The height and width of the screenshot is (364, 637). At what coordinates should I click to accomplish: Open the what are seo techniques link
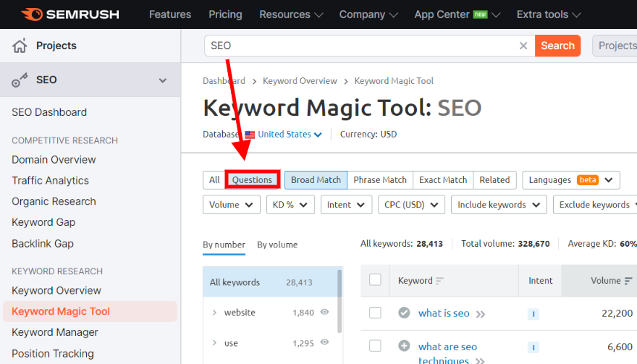coord(447,352)
